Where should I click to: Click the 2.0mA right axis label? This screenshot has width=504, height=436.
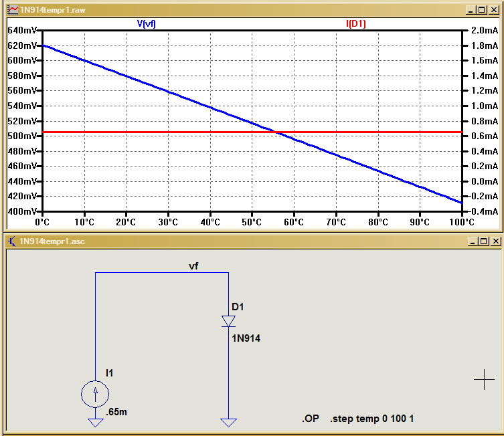coord(485,31)
